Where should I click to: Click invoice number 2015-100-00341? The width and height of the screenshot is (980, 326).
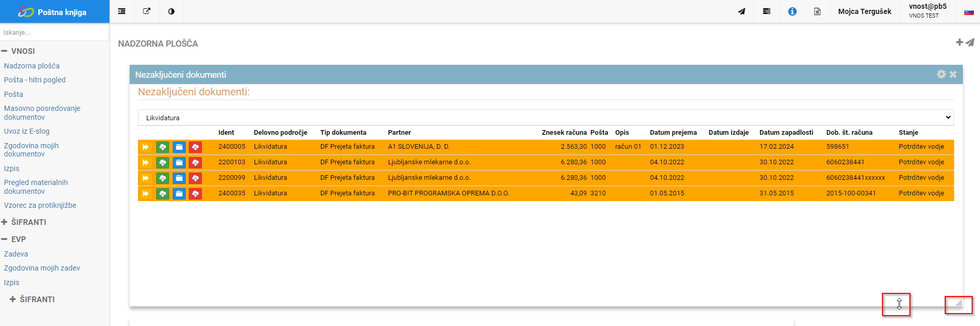tap(851, 193)
